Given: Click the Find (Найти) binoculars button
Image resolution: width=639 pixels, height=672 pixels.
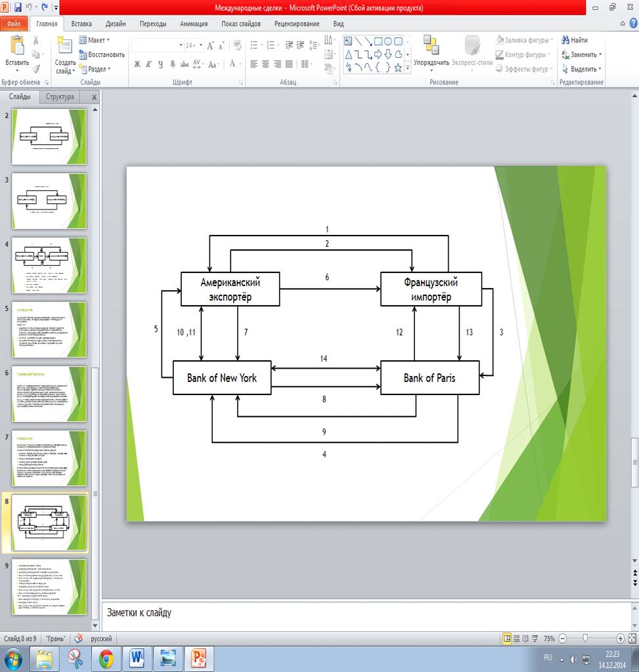Looking at the screenshot, I should [575, 40].
